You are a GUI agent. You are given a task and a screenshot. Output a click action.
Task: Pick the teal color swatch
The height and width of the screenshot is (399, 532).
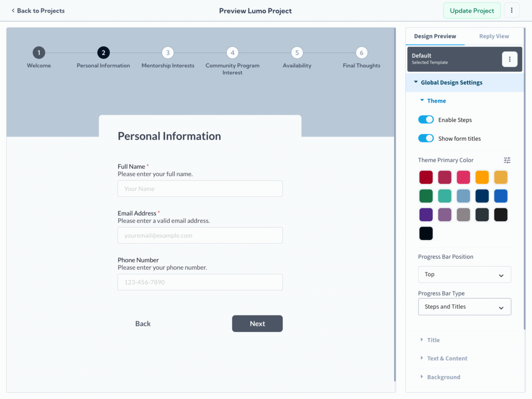tap(445, 196)
